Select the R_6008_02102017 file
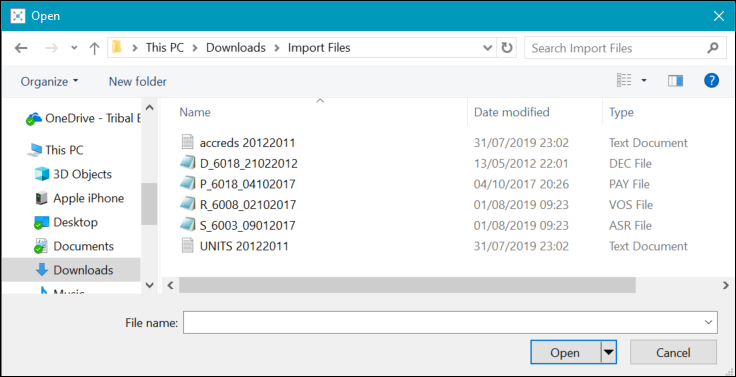The image size is (736, 377). click(x=248, y=205)
